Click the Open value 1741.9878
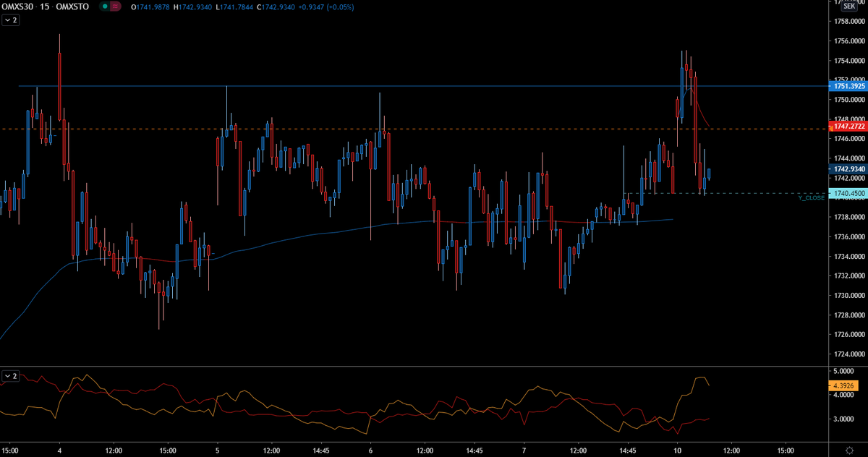 pyautogui.click(x=153, y=7)
